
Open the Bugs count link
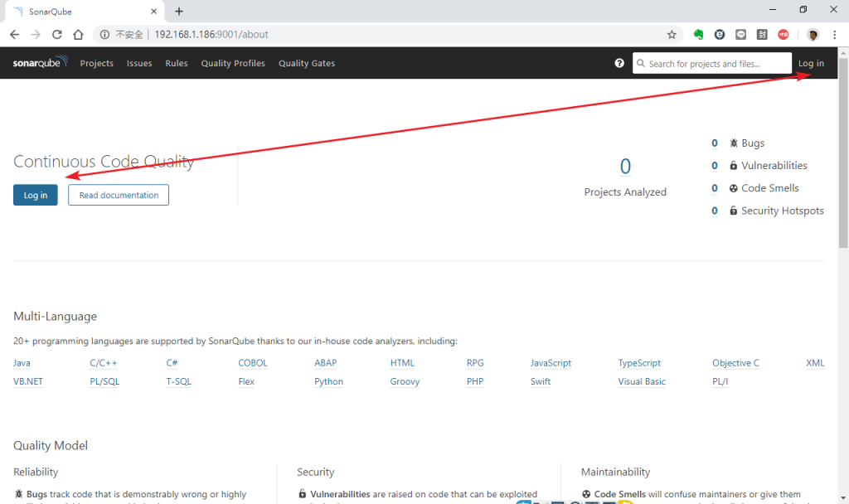tap(715, 143)
